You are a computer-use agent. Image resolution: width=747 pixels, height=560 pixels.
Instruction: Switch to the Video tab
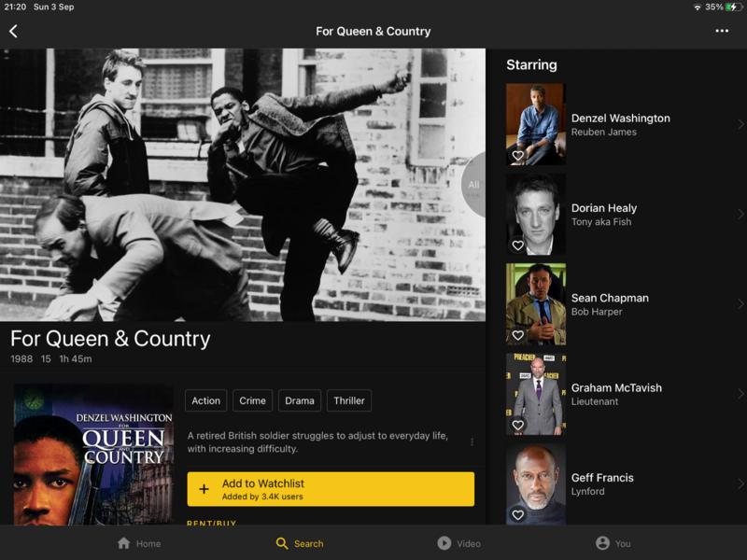(x=458, y=543)
